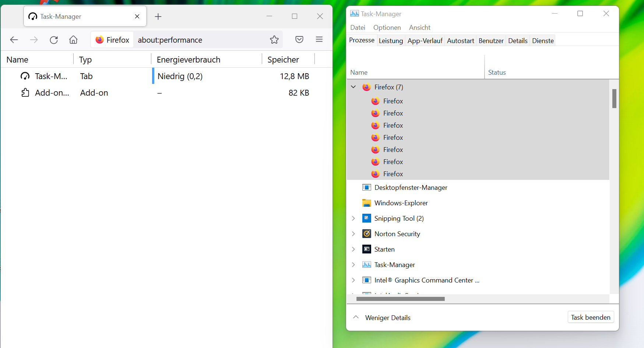The width and height of the screenshot is (644, 348).
Task: Close the Task-Manager browser tab
Action: click(x=137, y=17)
